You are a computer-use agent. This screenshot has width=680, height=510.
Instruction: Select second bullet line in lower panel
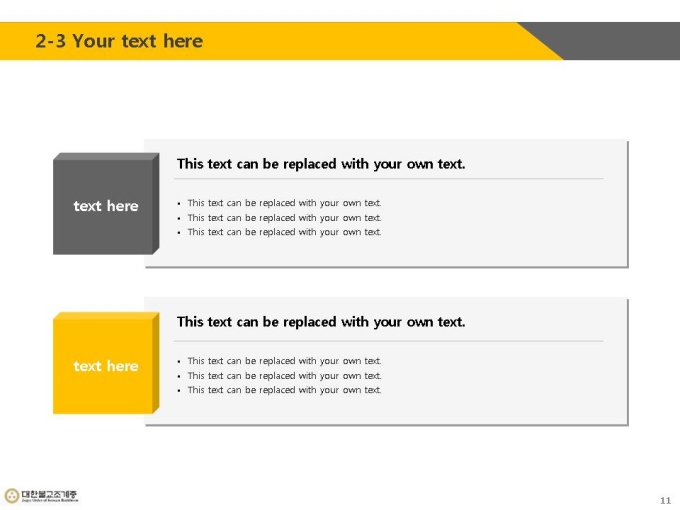284,376
